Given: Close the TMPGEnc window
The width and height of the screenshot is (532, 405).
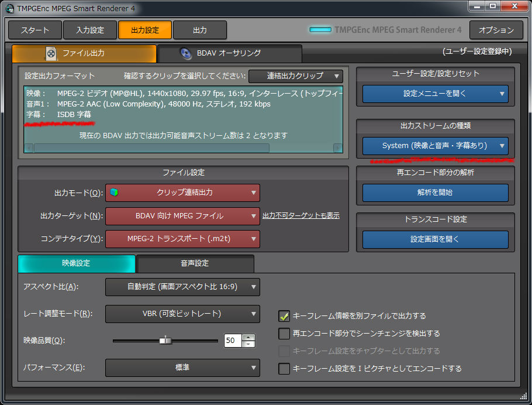Looking at the screenshot, I should (x=514, y=6).
